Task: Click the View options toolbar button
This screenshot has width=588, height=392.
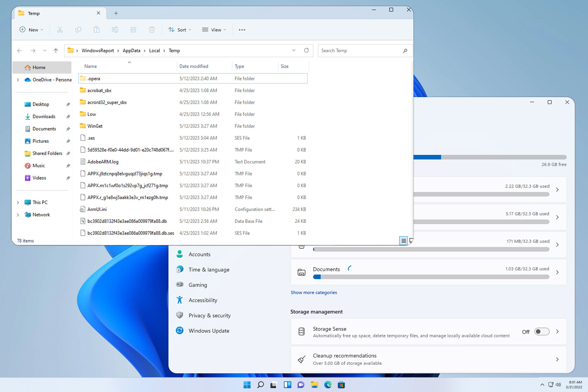Action: coord(214,29)
